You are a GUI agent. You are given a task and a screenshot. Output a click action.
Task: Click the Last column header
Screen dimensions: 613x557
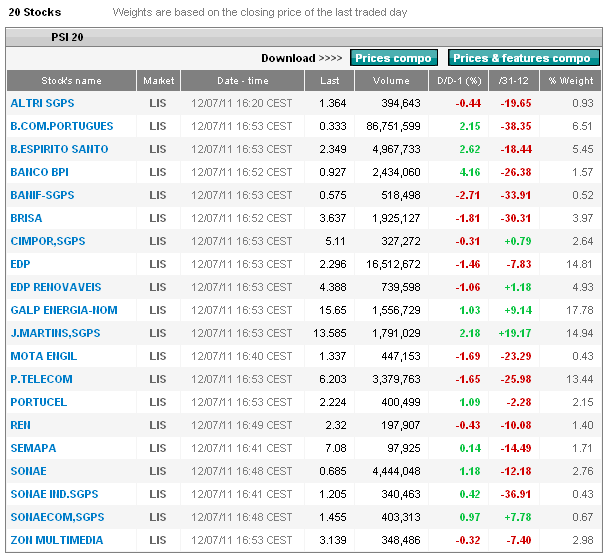(x=330, y=81)
